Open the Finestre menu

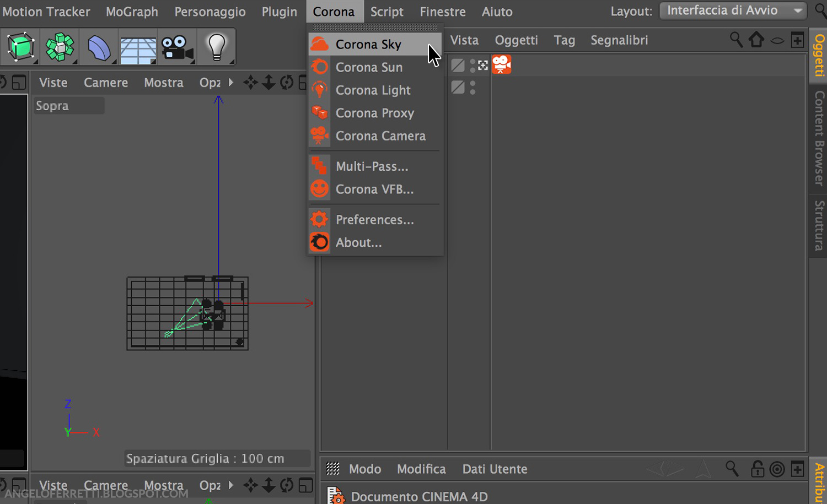443,12
